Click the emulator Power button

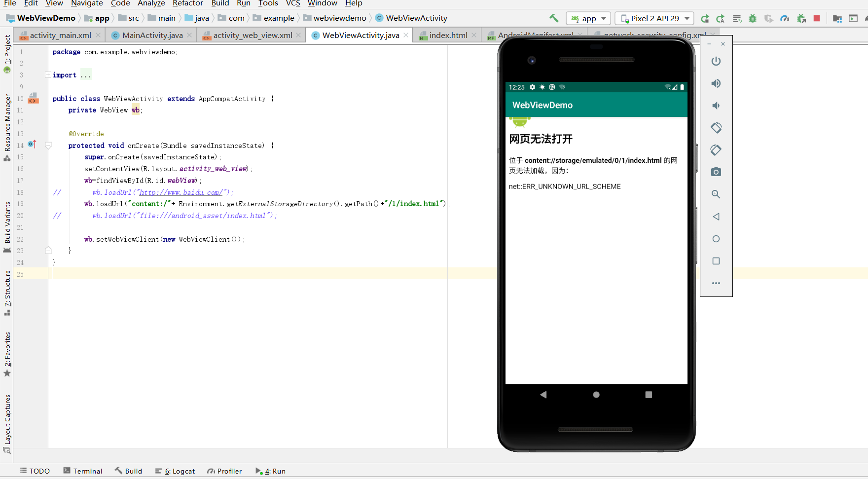coord(716,61)
